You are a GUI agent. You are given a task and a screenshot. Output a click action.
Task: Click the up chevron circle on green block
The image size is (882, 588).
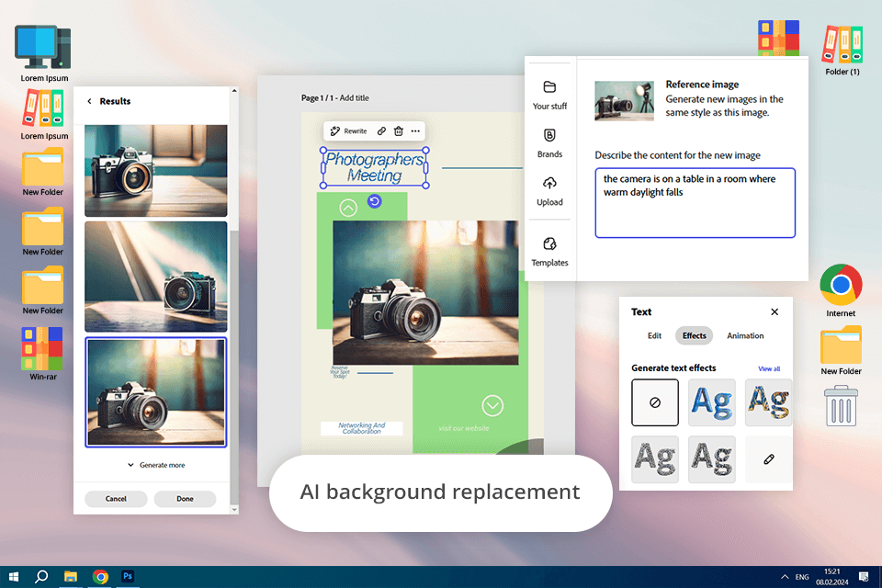[348, 209]
